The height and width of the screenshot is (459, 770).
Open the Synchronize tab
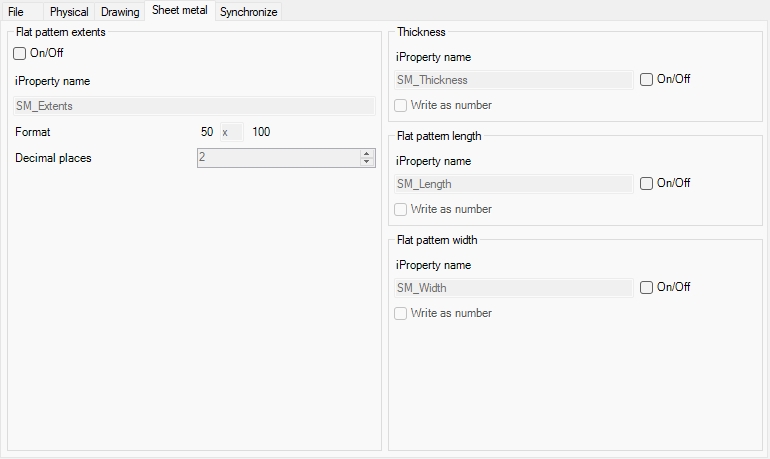click(248, 12)
